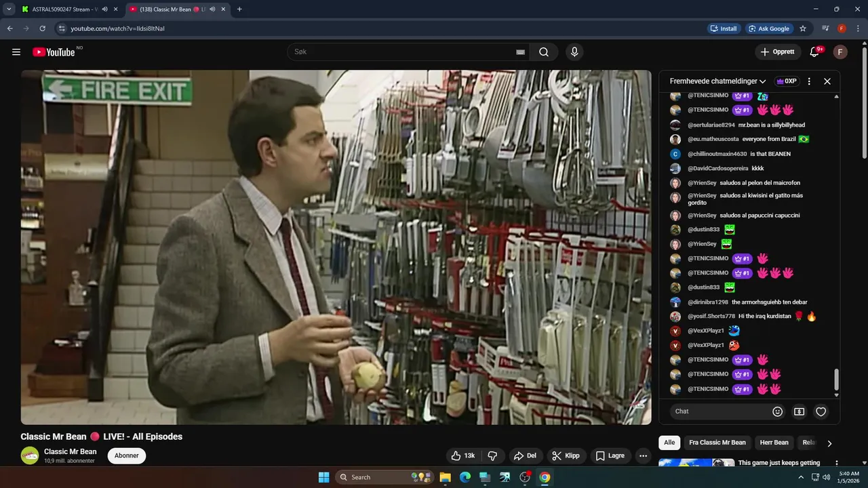Click the live chat scrollbar thumb

pos(836,380)
